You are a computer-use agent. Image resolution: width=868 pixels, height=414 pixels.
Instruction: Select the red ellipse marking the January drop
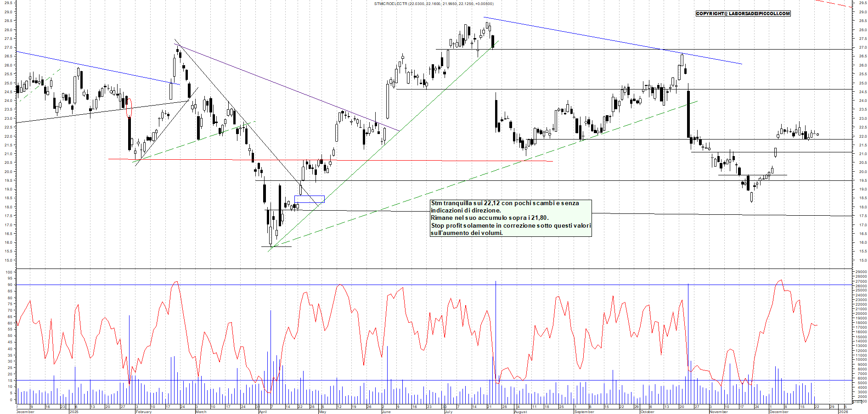(129, 107)
